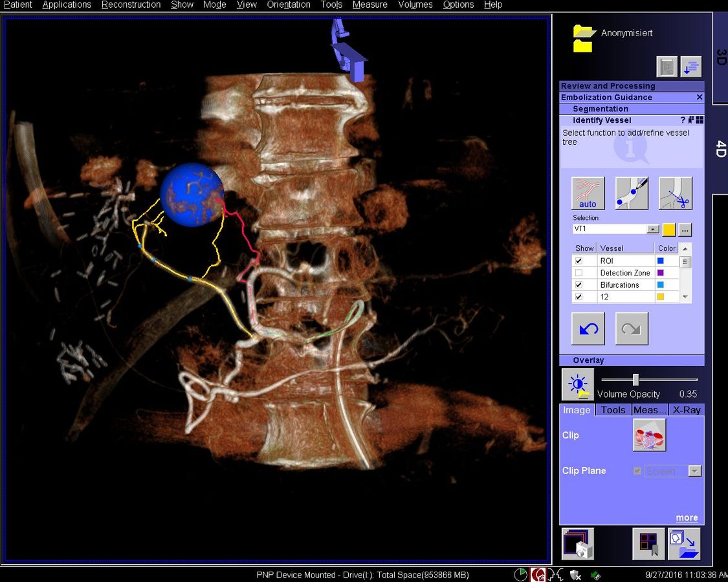Switch to the Image tab
The image size is (728, 582).
click(x=577, y=410)
